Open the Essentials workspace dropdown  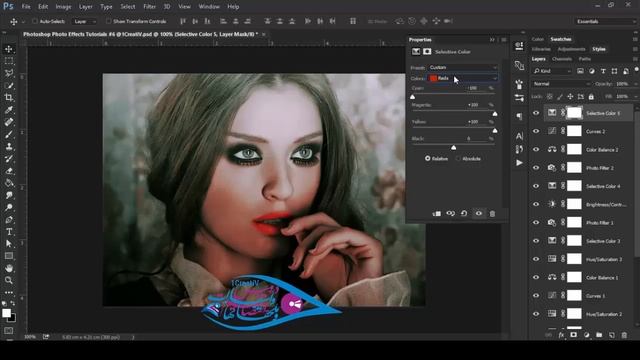[x=606, y=21]
